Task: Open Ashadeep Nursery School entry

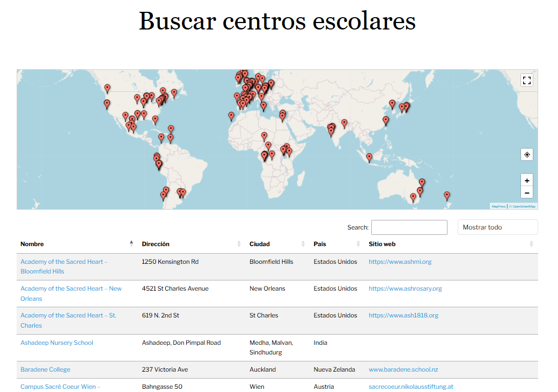Action: pos(56,343)
